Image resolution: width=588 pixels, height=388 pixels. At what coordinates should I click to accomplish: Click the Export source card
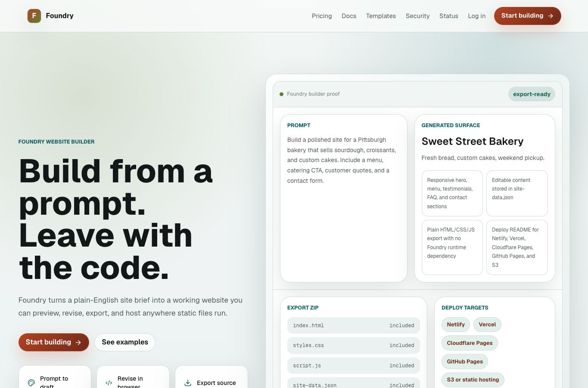click(212, 377)
